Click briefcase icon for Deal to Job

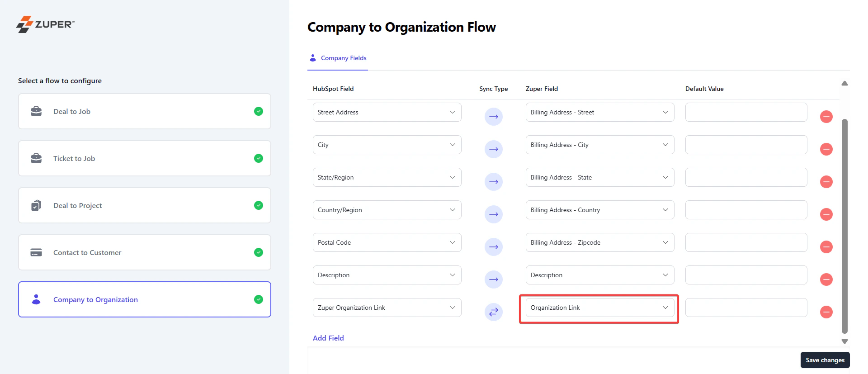[36, 111]
